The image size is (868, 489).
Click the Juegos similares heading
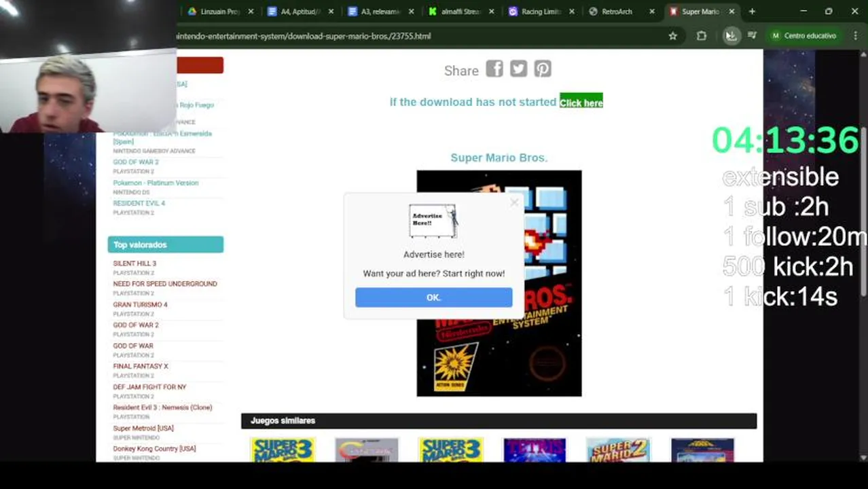pyautogui.click(x=283, y=421)
